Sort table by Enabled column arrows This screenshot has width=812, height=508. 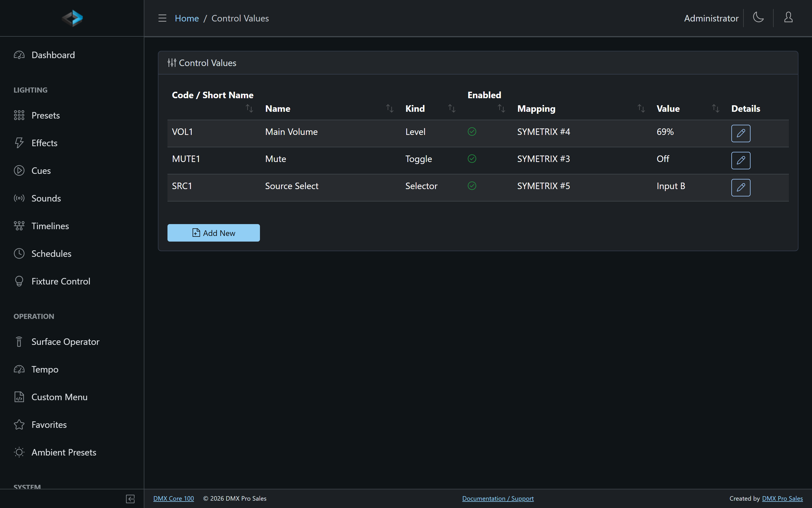point(501,108)
